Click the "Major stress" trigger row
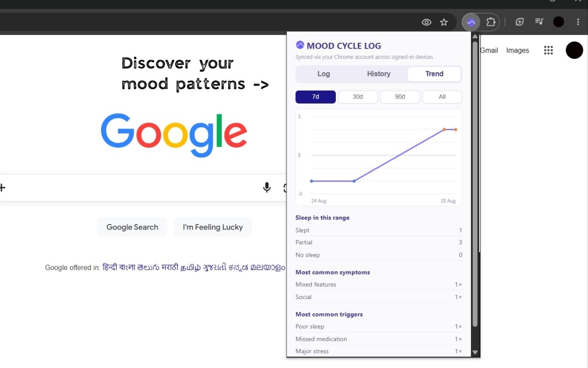The height and width of the screenshot is (368, 588). click(x=379, y=351)
